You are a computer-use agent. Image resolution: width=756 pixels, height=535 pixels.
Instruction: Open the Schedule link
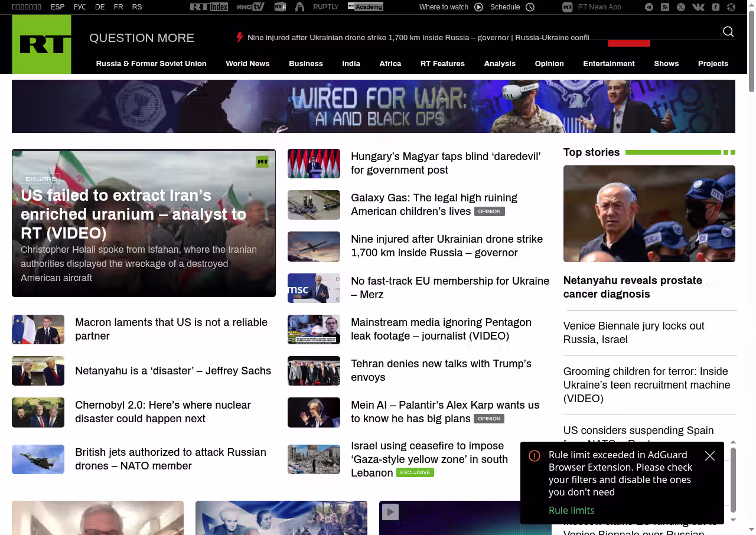tap(505, 7)
